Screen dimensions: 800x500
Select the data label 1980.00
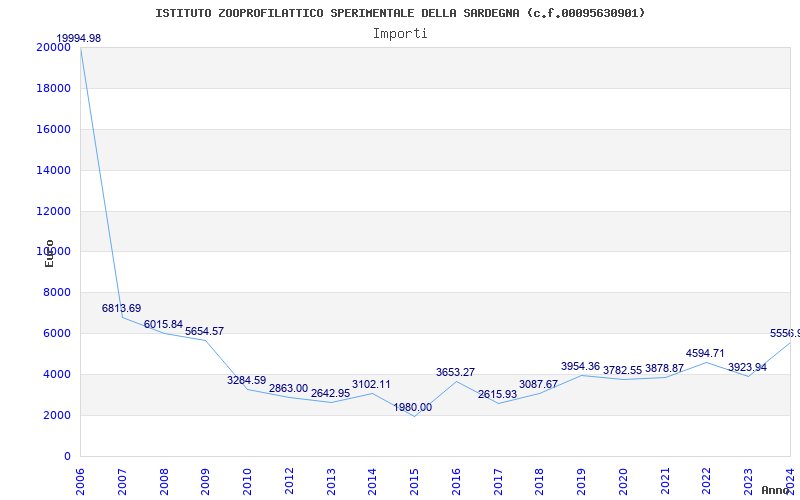[x=412, y=407]
